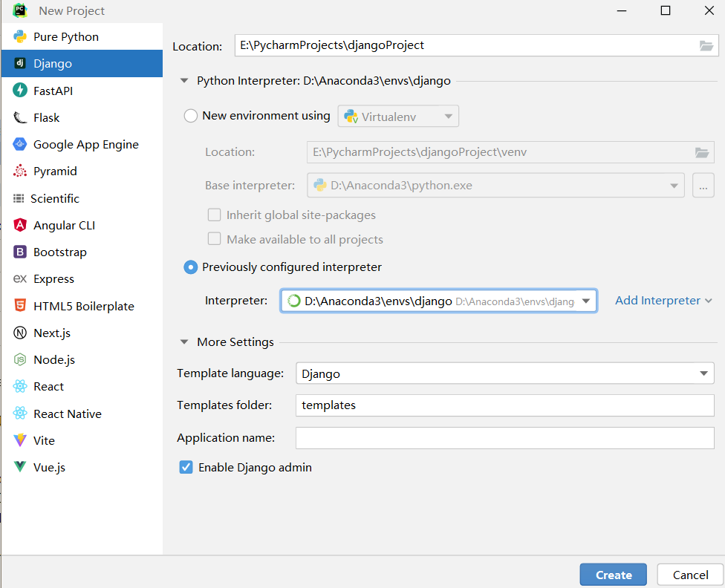Collapse the Python Interpreter section
Image resolution: width=725 pixels, height=588 pixels.
[x=184, y=81]
